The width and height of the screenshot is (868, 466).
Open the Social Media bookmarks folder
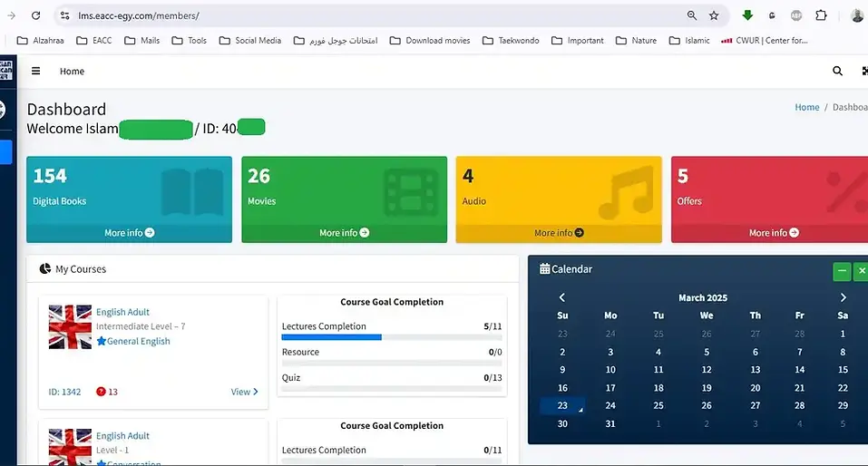coord(250,41)
